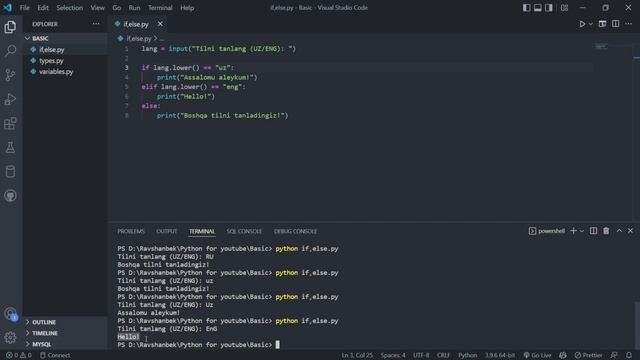Create a new terminal with plus
This screenshot has width=640, height=360.
(x=573, y=231)
